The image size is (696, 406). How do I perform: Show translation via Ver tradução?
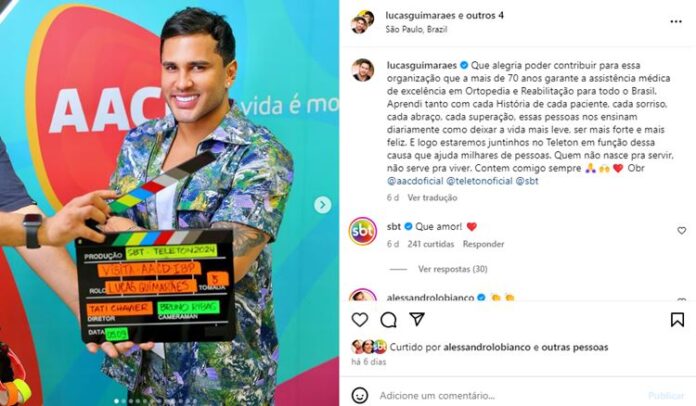pos(432,198)
